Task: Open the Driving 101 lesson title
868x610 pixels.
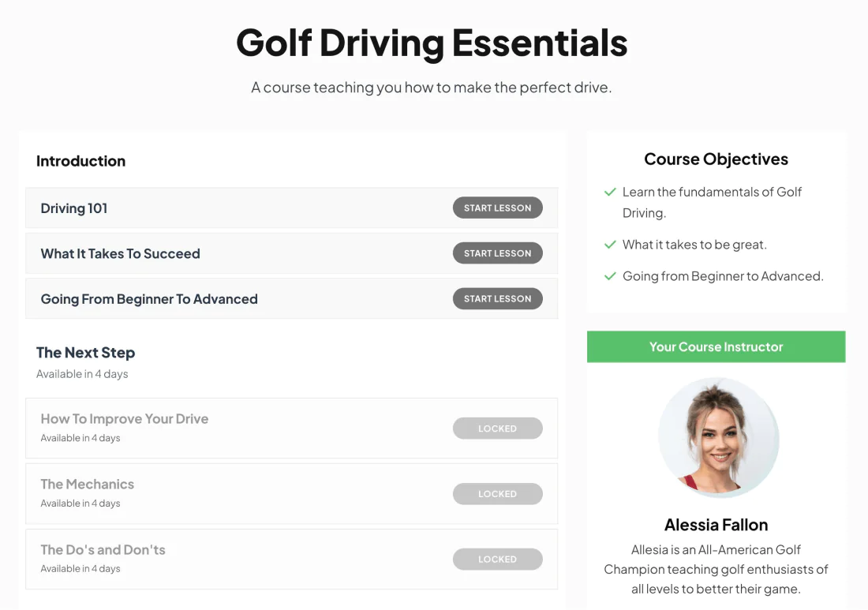Action: click(74, 208)
